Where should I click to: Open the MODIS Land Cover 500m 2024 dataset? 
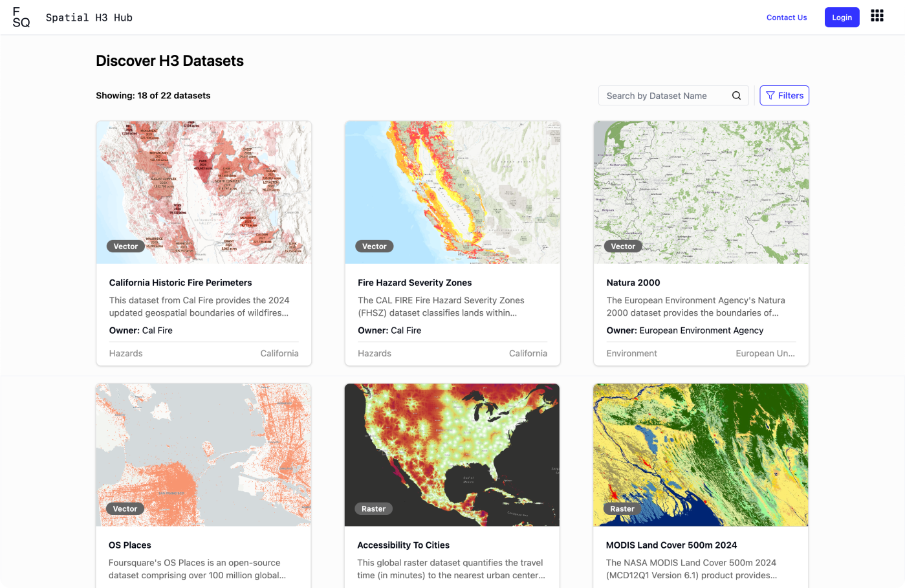pyautogui.click(x=671, y=545)
